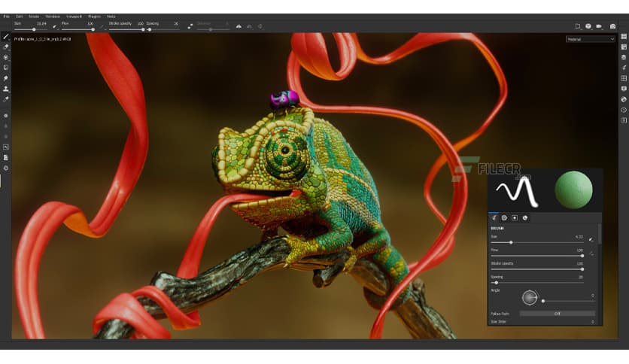Click the symmetry settings icon in top toolbar
Viewport: 629px width, 364px height.
250,26
